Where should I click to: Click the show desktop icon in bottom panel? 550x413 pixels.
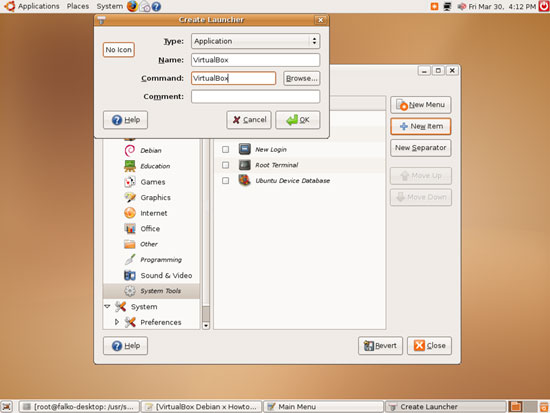[x=7, y=407]
